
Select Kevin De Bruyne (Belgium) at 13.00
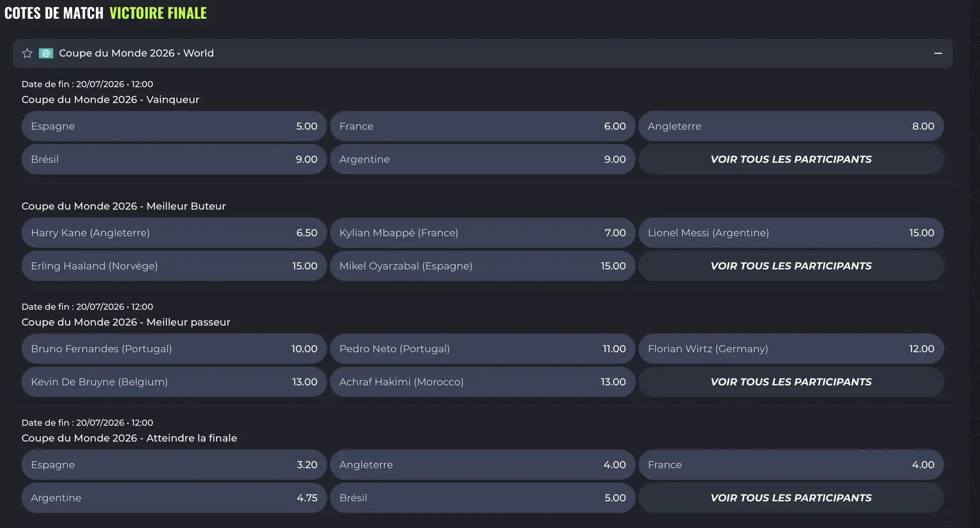[174, 382]
